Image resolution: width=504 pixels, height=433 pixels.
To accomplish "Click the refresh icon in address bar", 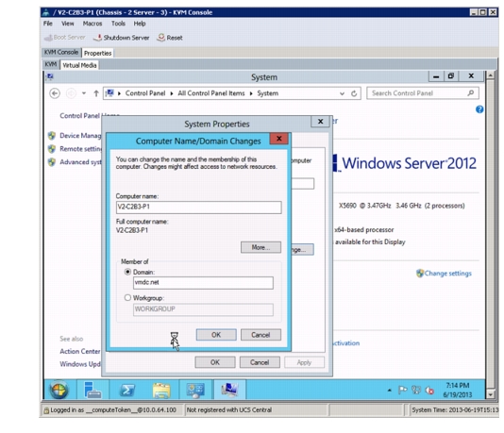I will (354, 93).
